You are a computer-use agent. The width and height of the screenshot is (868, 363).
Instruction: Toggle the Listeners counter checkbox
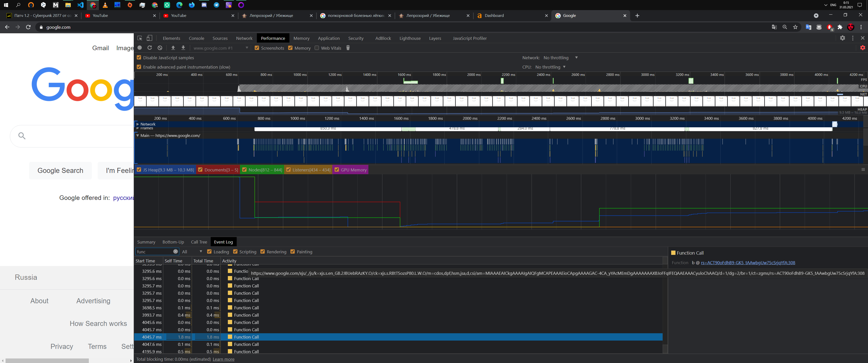click(288, 170)
